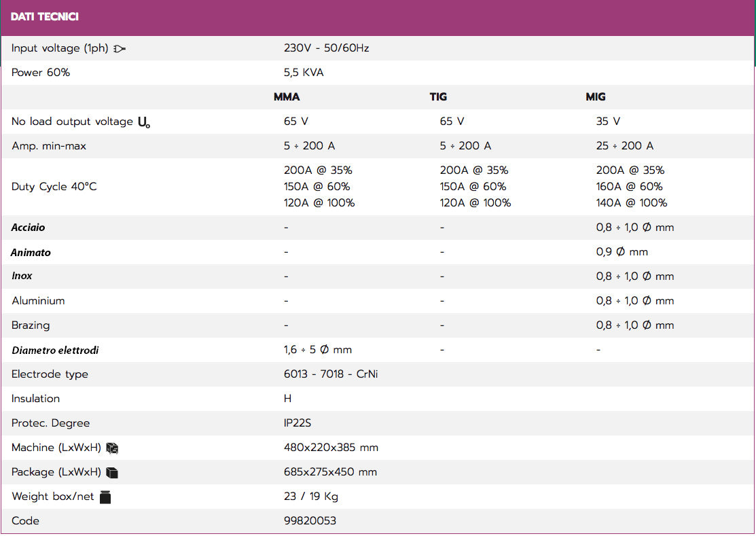Click the weight icon beside Weight box/net

(105, 497)
